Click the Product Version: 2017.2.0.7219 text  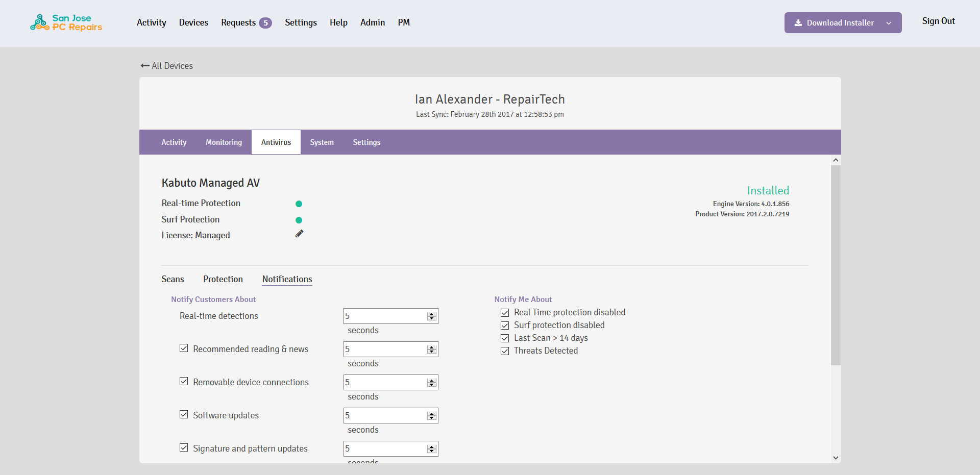pyautogui.click(x=742, y=214)
